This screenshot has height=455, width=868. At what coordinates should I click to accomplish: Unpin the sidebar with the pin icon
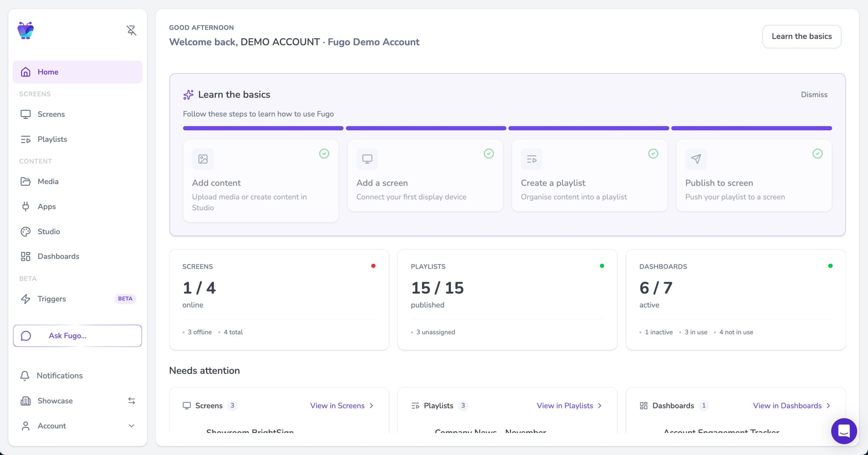(132, 30)
